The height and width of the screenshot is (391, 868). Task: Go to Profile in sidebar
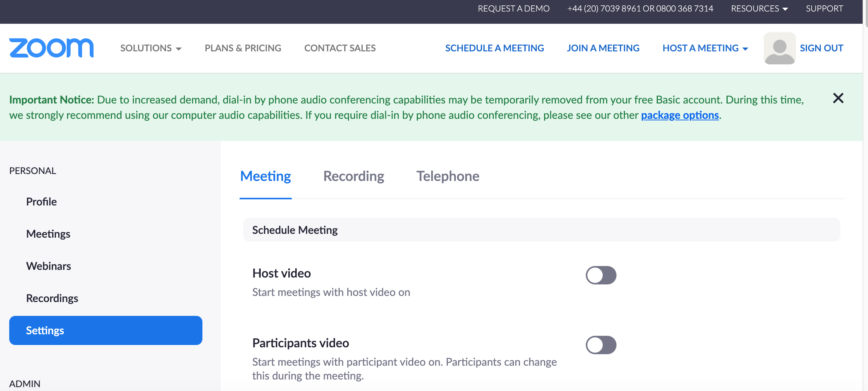41,202
